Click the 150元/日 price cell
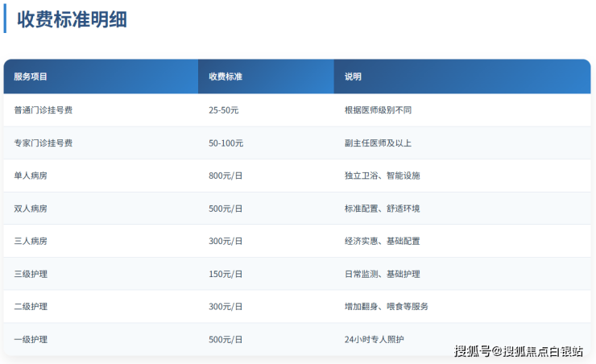Screen dimensions: 596x364 [226, 274]
